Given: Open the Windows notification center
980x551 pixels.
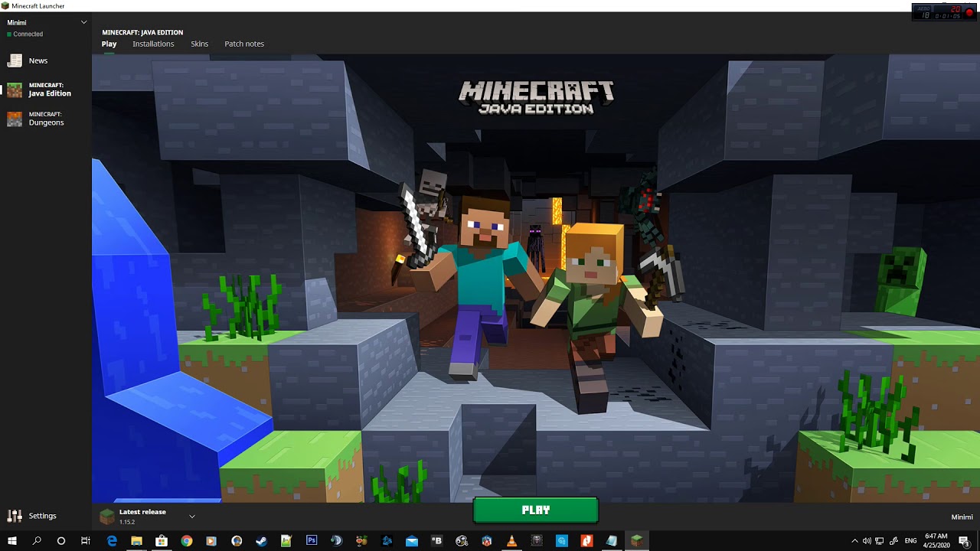Looking at the screenshot, I should coord(964,541).
